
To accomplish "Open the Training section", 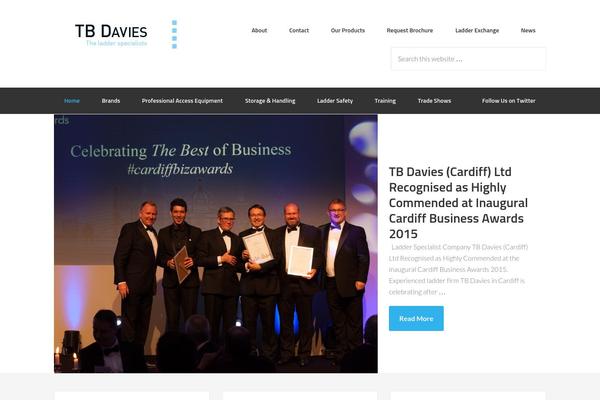I will click(385, 101).
